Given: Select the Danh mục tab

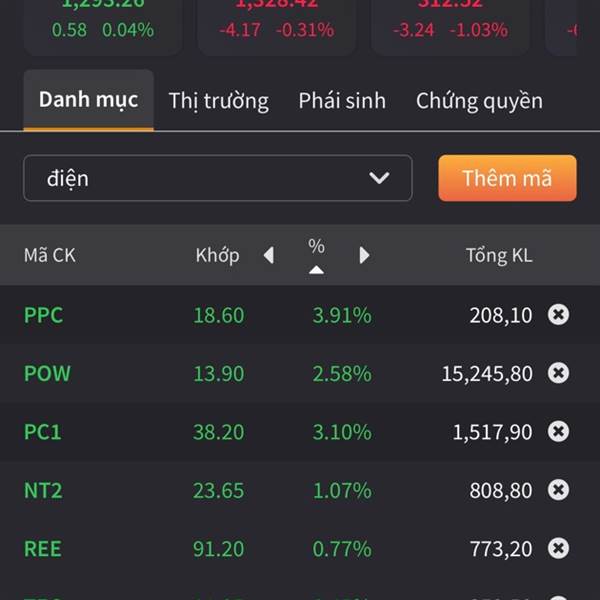Looking at the screenshot, I should [88, 100].
